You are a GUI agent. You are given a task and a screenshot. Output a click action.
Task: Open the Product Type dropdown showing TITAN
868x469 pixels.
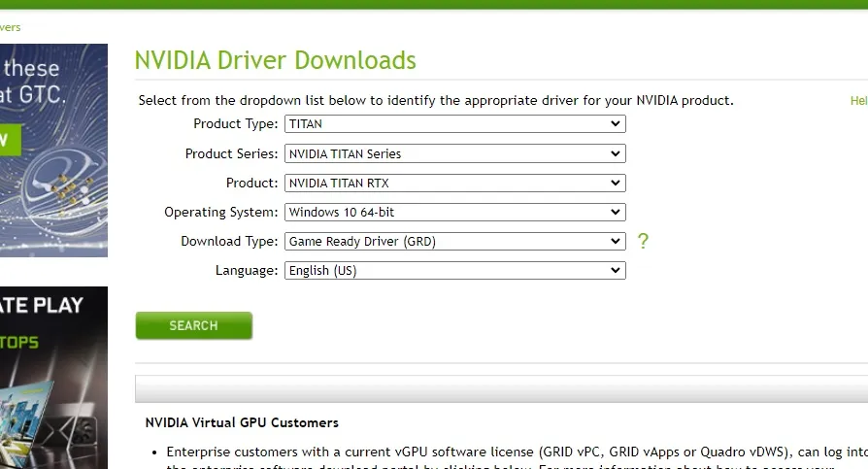(x=455, y=124)
